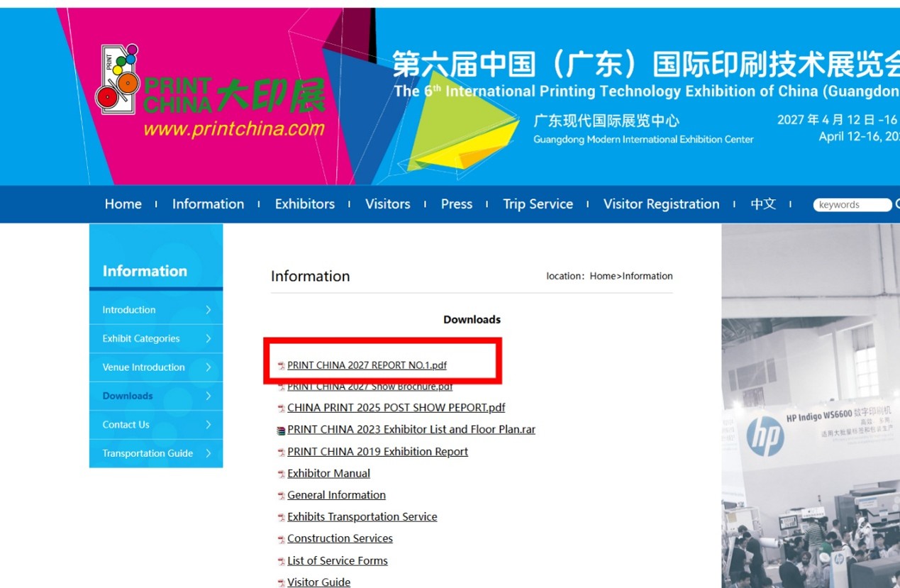
Task: Open Exhibits Transportation Service link
Action: pos(362,517)
